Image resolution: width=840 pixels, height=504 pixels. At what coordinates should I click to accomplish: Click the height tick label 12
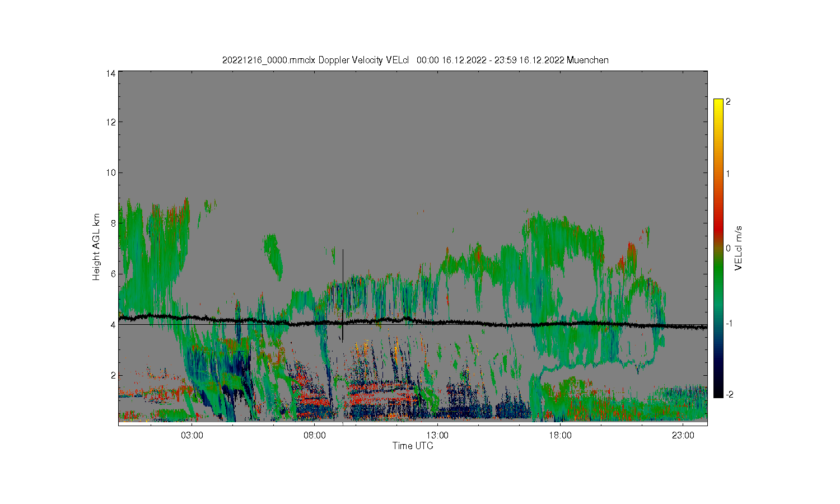pos(111,122)
